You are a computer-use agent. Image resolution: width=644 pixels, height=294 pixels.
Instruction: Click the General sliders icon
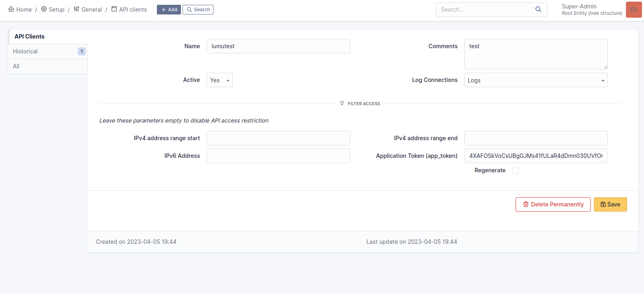point(76,9)
